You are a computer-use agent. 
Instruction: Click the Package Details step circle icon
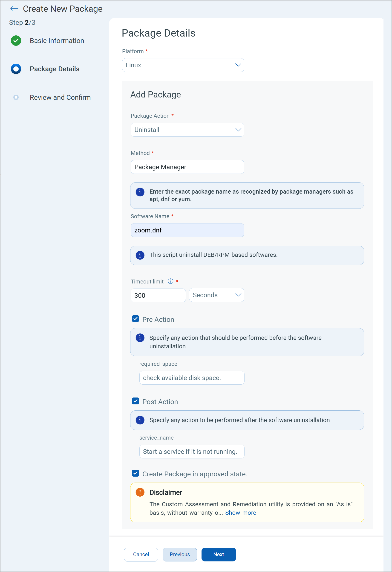(16, 69)
